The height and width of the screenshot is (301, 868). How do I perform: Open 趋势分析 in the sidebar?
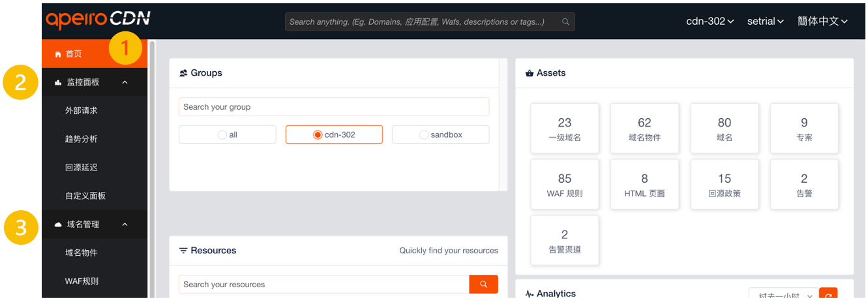(x=82, y=139)
